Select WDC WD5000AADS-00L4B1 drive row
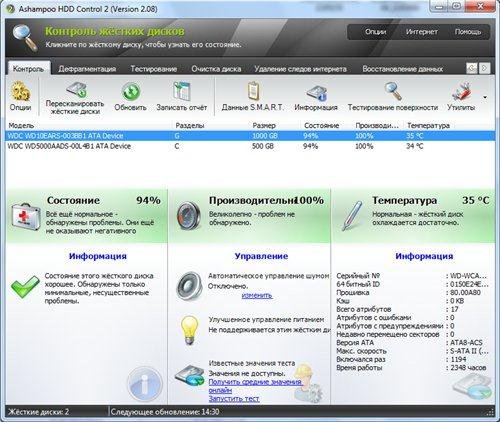500x422 pixels. 250,146
